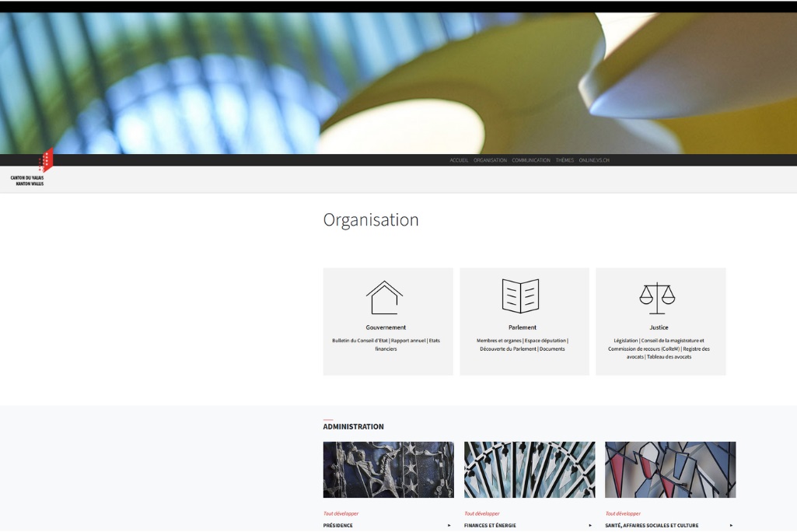
Task: Expand Santé, Affaires sociales et Culture arrow
Action: tap(731, 526)
